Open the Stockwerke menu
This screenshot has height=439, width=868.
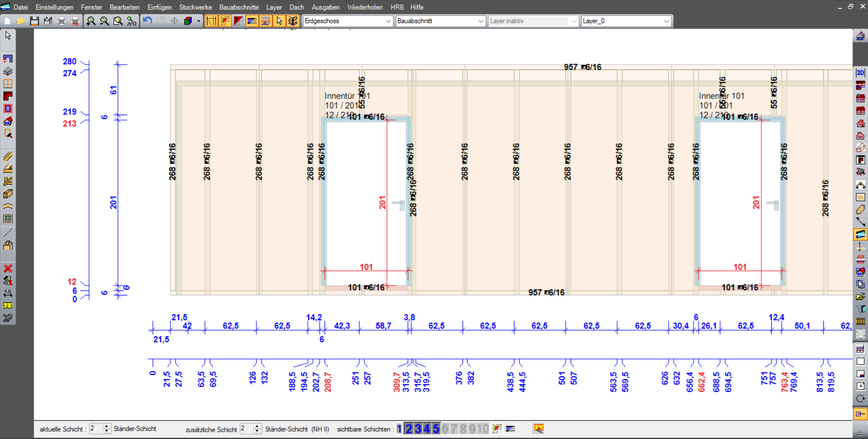(x=195, y=7)
